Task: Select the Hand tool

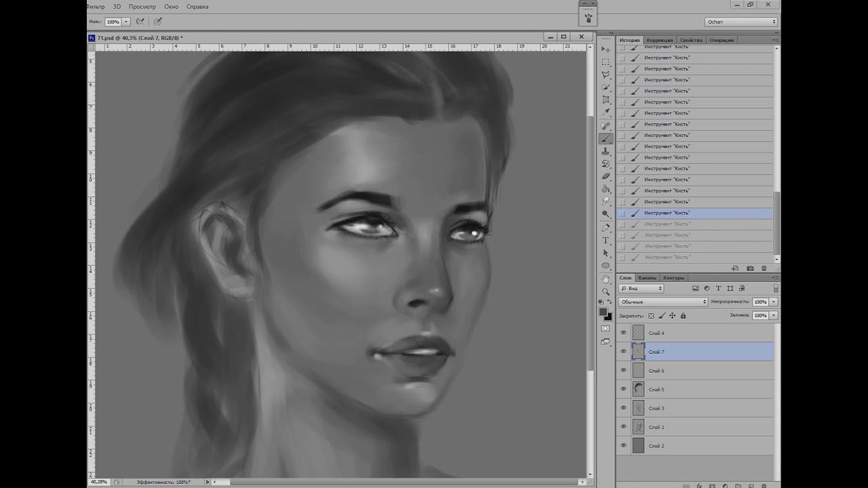Action: tap(606, 279)
